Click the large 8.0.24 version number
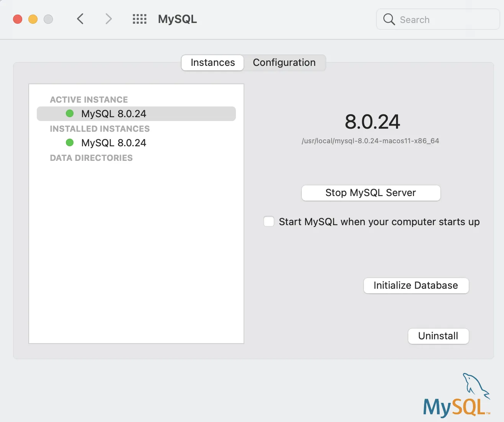The image size is (504, 422). point(372,122)
